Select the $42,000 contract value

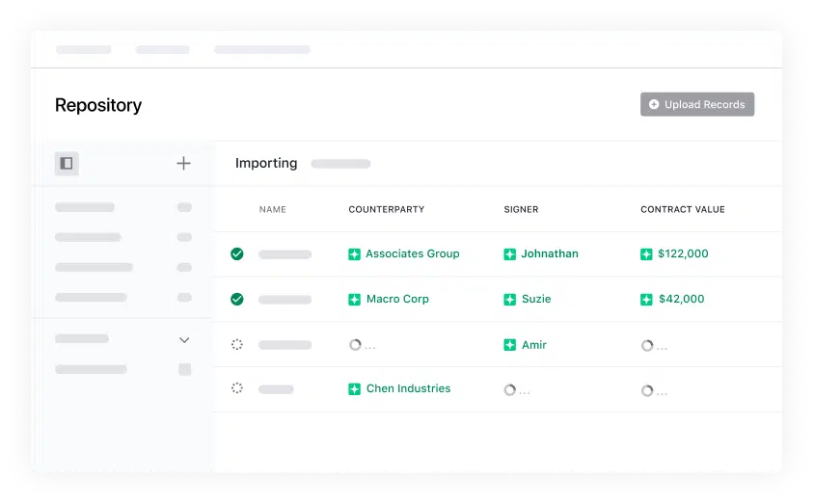click(681, 300)
